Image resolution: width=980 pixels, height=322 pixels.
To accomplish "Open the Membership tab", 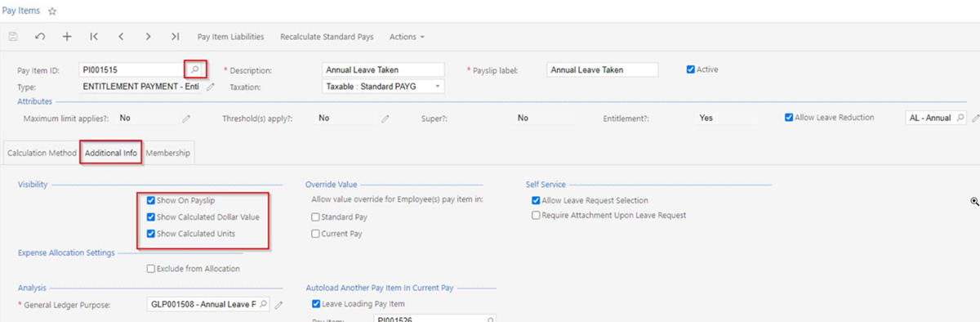I will pyautogui.click(x=168, y=153).
